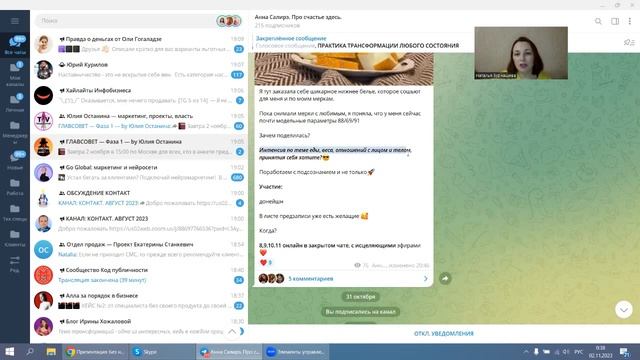Click ОТКЛ. УВЕДОМЛЕНИЯ to mute the channel
The width and height of the screenshot is (640, 360).
click(444, 333)
